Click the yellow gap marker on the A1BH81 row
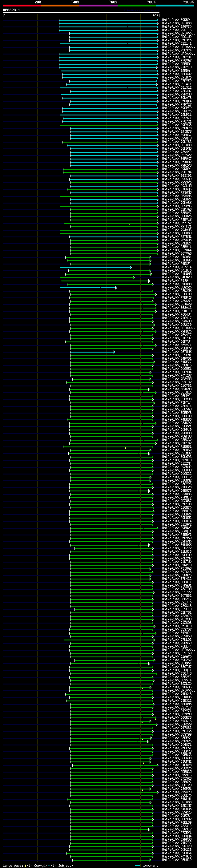Viewport: 197px width, 868px height. (125, 448)
